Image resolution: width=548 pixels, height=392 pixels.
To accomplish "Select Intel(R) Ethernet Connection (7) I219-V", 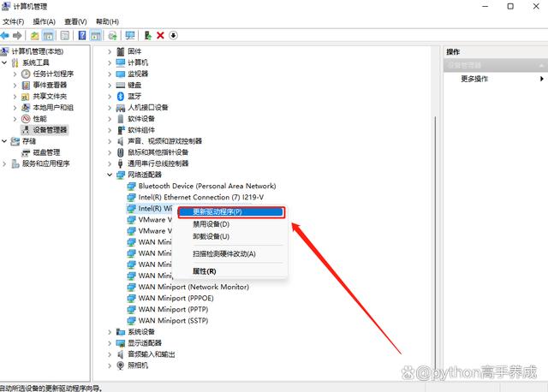I will pos(201,197).
